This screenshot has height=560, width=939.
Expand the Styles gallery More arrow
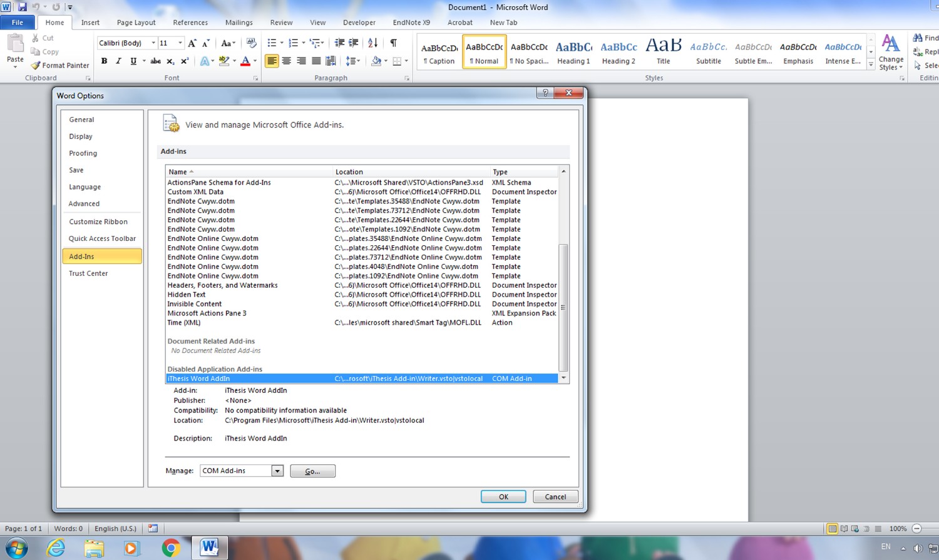tap(871, 64)
